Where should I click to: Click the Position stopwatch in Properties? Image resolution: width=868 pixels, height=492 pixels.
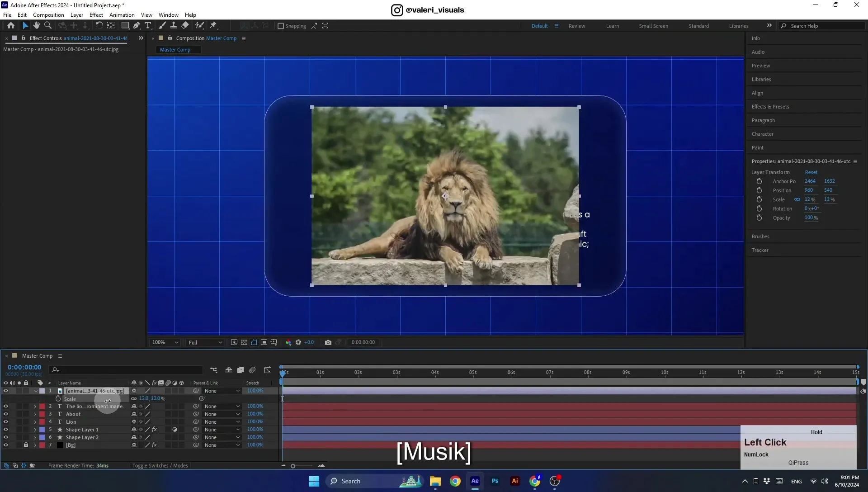[759, 190]
